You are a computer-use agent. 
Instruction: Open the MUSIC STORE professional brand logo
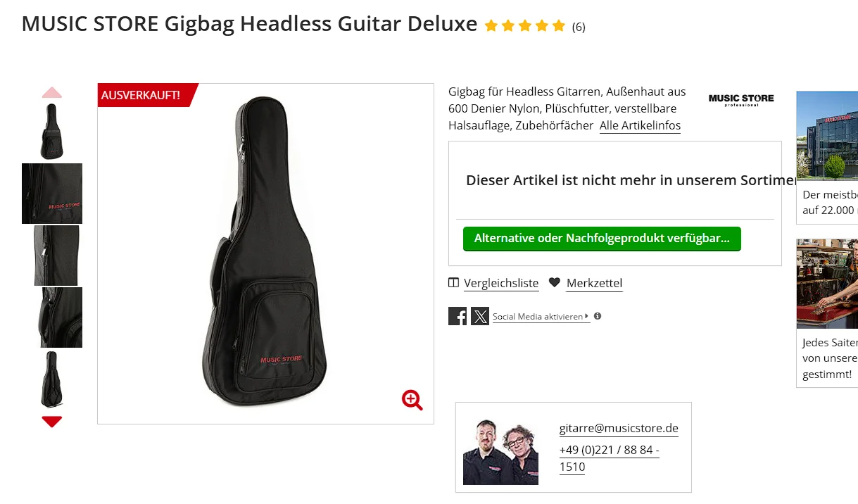[741, 100]
